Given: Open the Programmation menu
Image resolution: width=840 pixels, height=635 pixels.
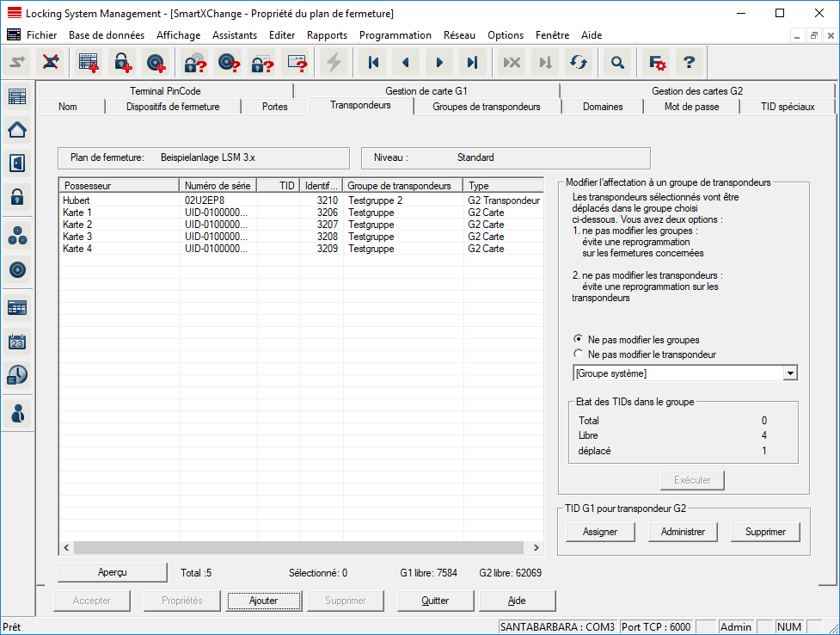Looking at the screenshot, I should coord(395,35).
